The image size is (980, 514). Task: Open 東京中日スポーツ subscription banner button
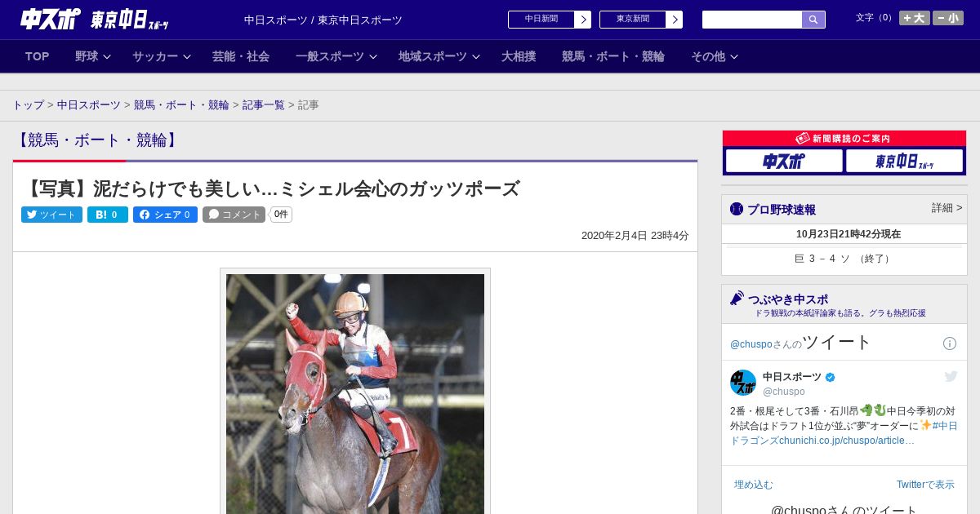click(904, 161)
